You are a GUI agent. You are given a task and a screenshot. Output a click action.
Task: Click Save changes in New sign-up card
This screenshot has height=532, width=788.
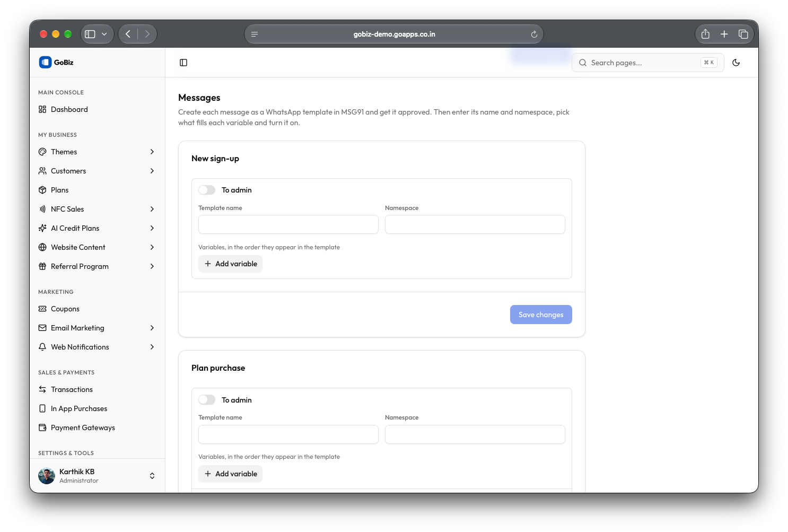(x=541, y=315)
